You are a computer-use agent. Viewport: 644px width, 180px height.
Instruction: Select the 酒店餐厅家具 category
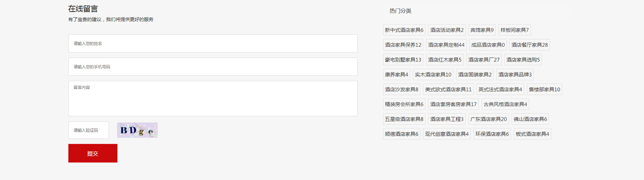[x=529, y=45]
